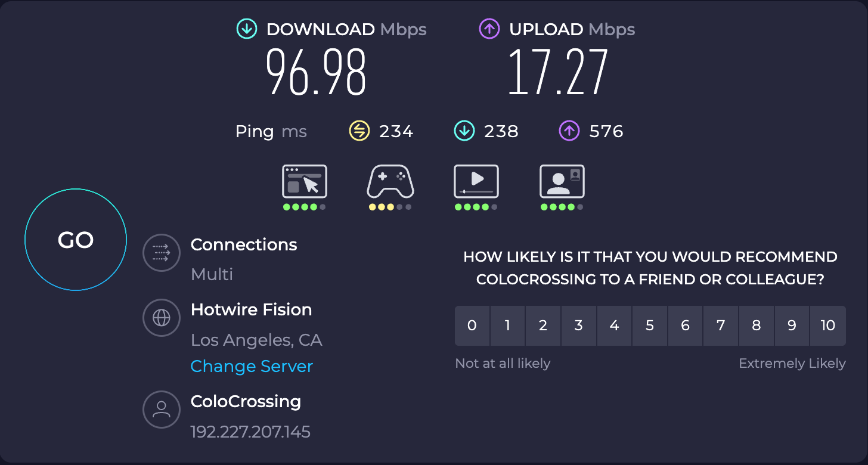868x465 pixels.
Task: Click the ColoCrossing user profile icon
Action: tap(162, 409)
